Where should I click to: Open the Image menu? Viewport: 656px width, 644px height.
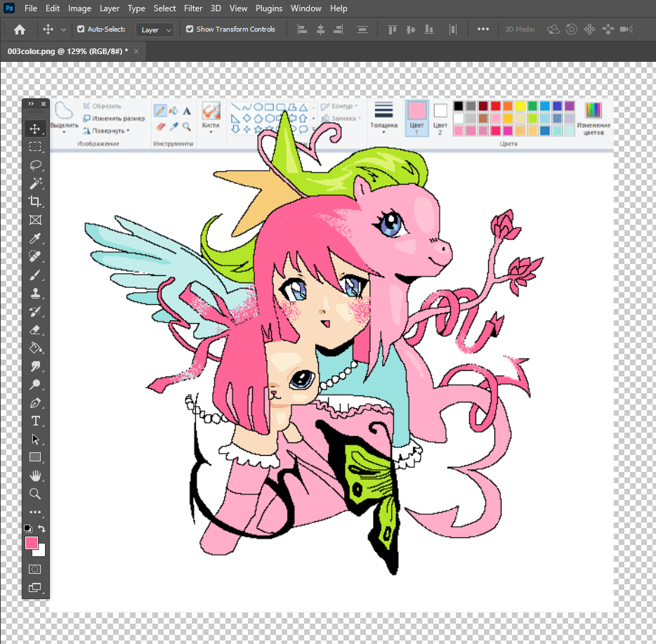(x=79, y=8)
